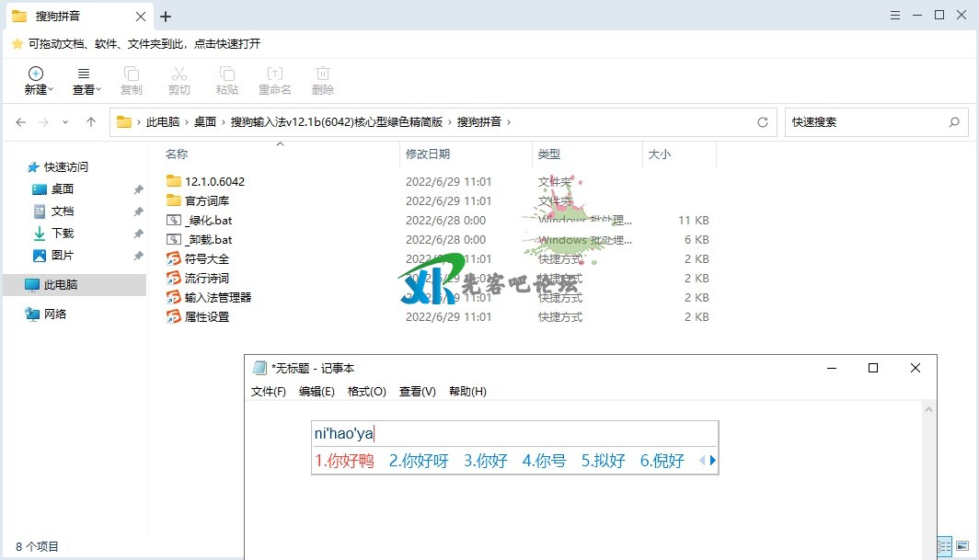The height and width of the screenshot is (560, 979).
Task: Open the 符号大全 shortcut
Action: (206, 259)
